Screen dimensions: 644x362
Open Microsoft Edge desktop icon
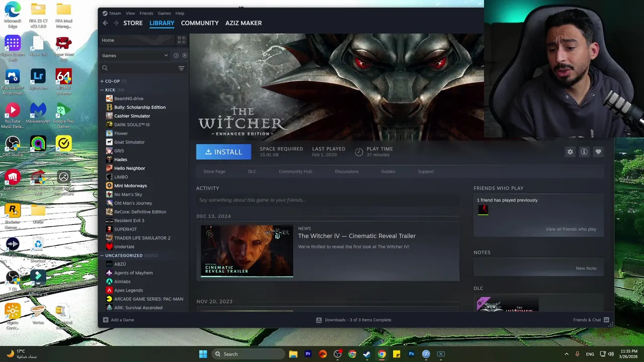(13, 15)
